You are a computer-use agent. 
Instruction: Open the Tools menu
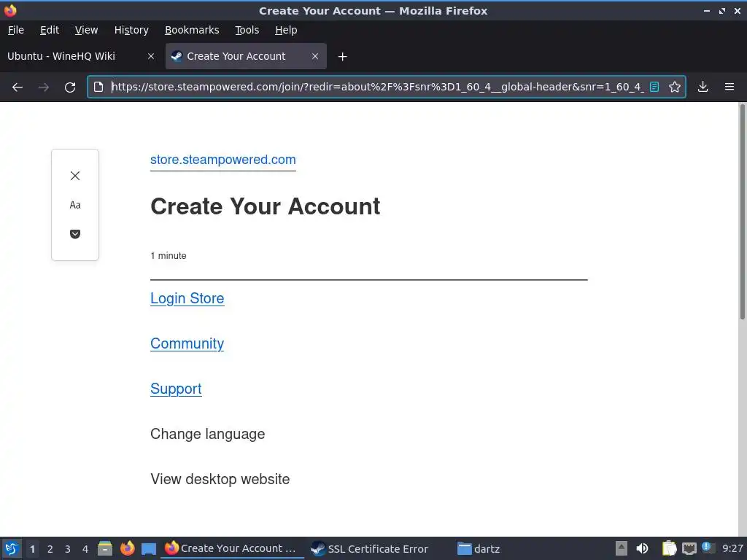247,30
